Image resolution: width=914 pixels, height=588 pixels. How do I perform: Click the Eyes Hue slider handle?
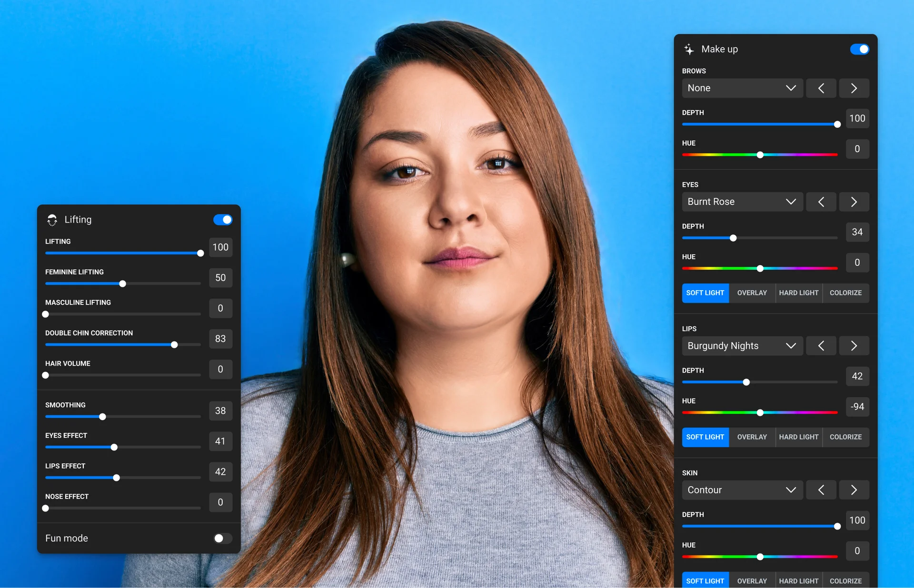tap(760, 269)
